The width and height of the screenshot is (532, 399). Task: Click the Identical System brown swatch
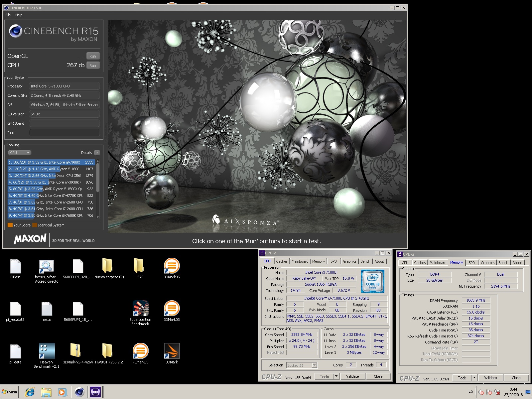35,225
